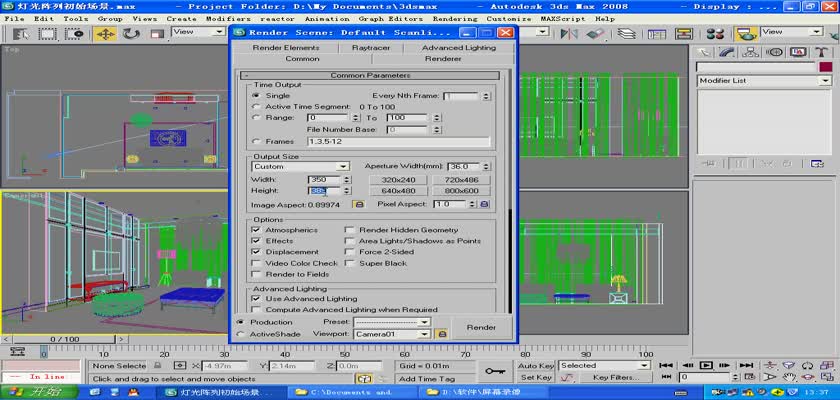840x400 pixels.
Task: Switch to the Modify command panel
Action: click(x=728, y=52)
